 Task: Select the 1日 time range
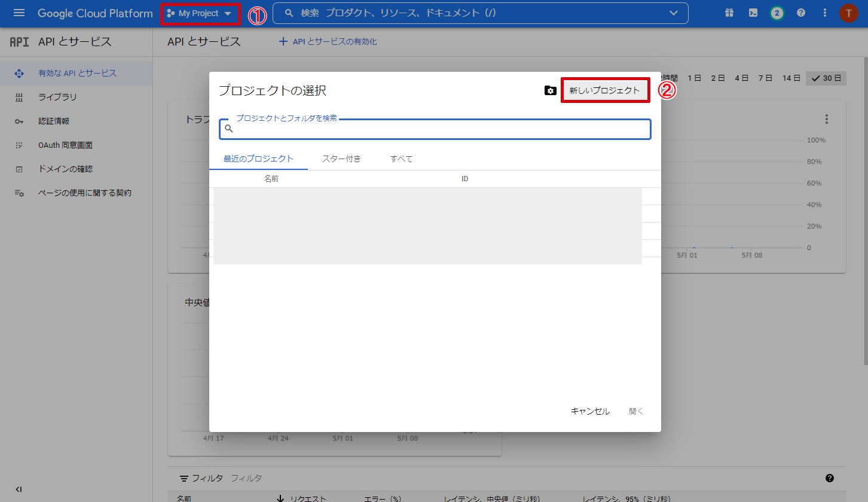coord(694,78)
